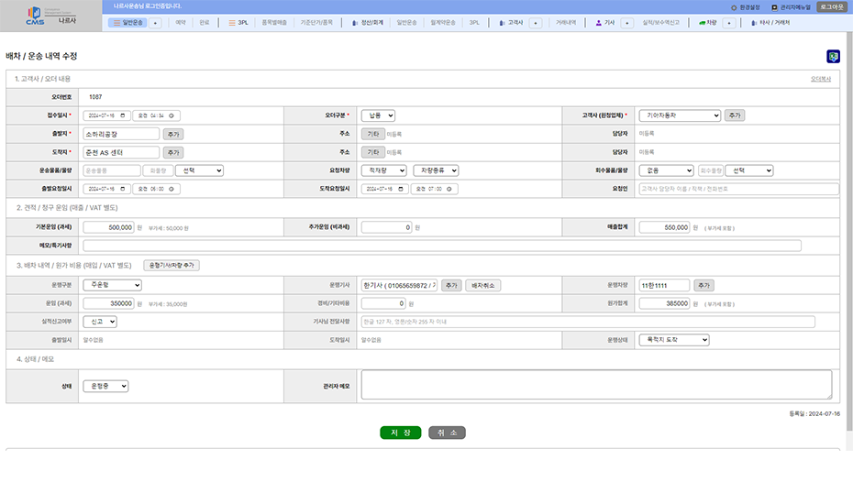Expand the 고객사 기아자동차 dropdown
This screenshot has height=504, width=853.
[x=680, y=115]
